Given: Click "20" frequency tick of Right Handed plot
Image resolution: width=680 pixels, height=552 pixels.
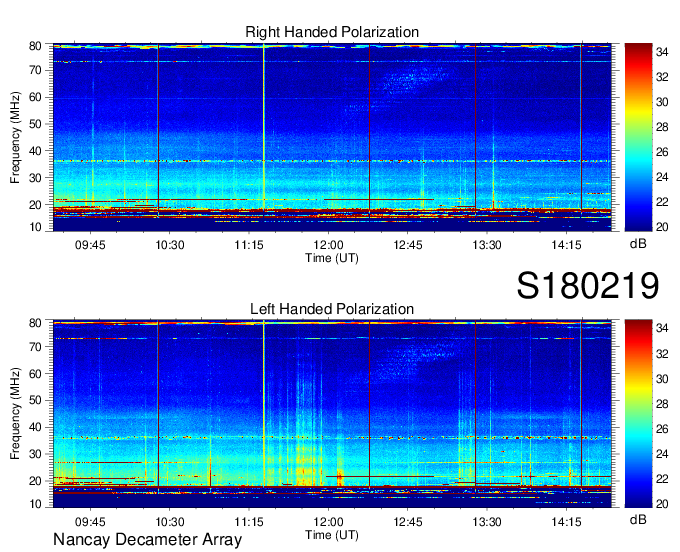Looking at the screenshot, I should (35, 205).
